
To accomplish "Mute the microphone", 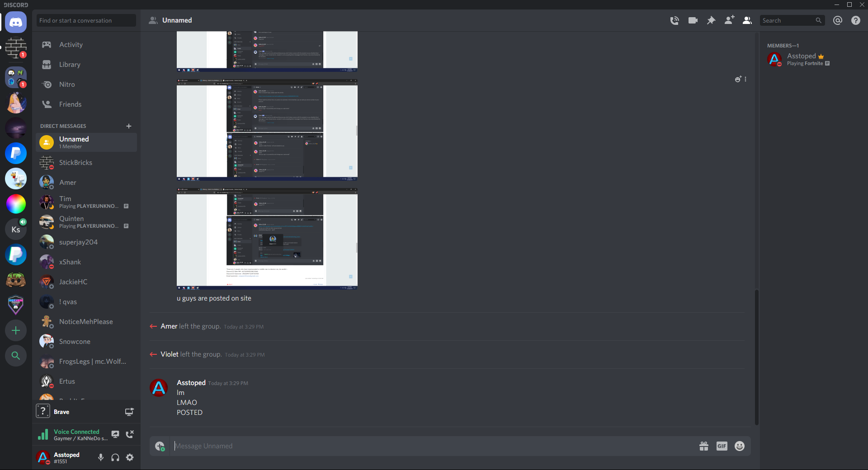I will [101, 457].
